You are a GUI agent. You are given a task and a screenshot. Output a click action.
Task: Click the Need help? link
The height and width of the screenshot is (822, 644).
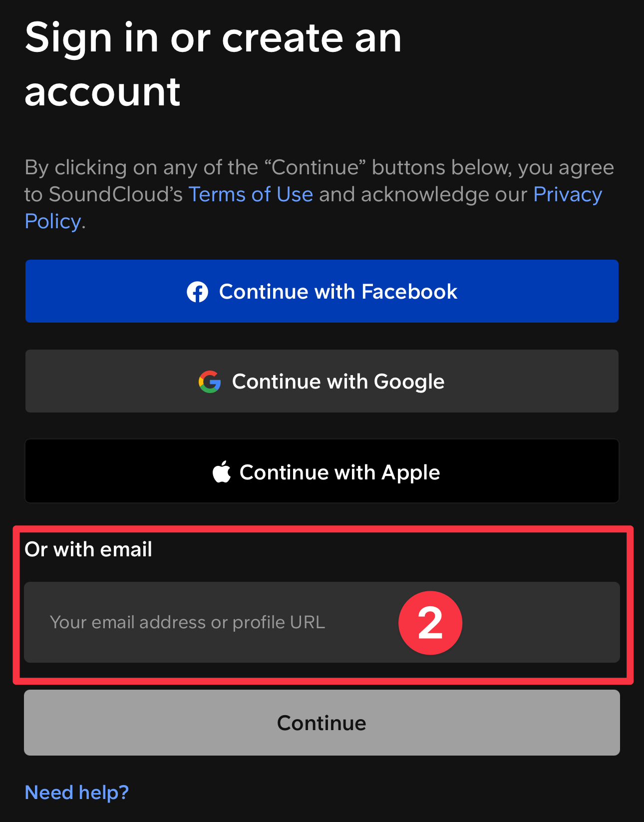77,793
